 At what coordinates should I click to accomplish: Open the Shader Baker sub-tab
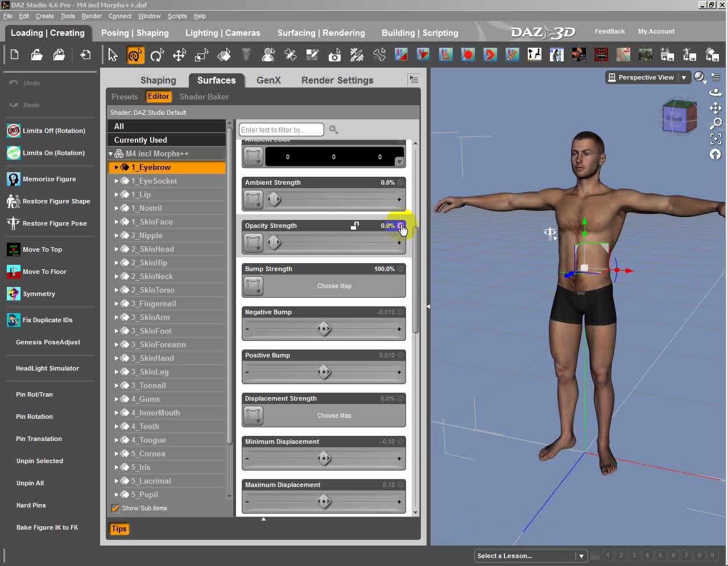click(204, 97)
